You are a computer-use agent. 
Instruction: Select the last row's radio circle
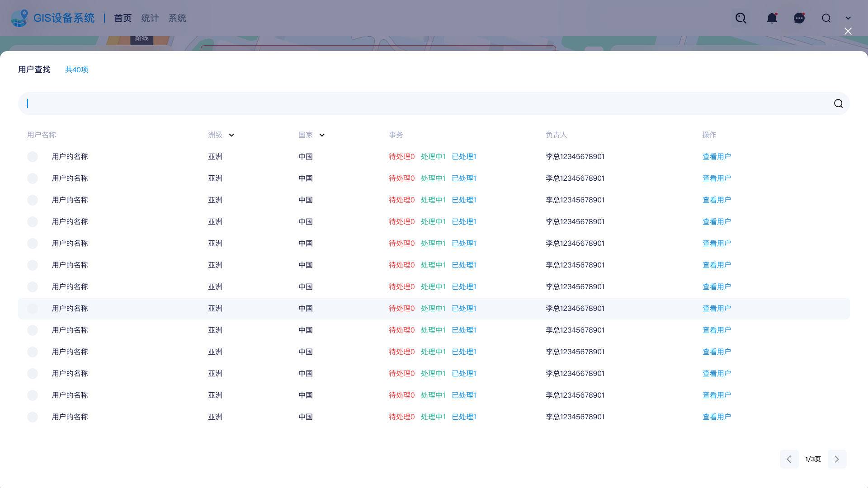[x=33, y=417]
